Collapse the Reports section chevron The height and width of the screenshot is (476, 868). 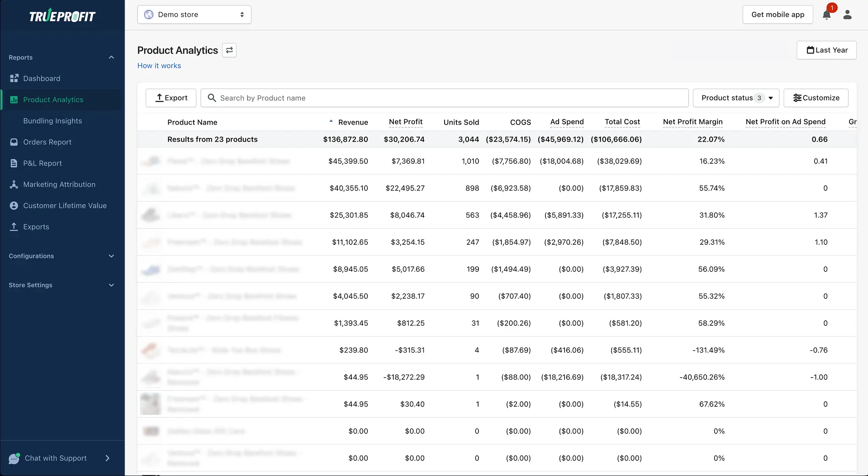[x=111, y=57]
